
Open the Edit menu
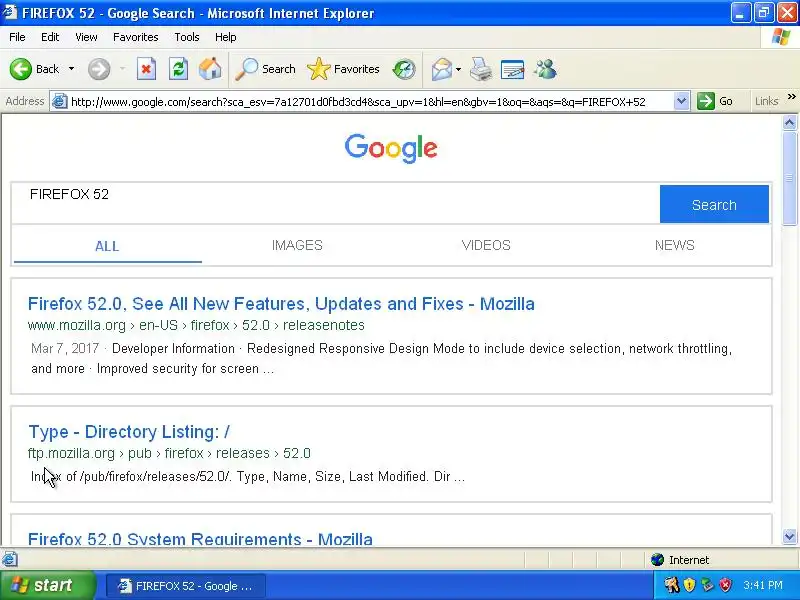[x=50, y=37]
